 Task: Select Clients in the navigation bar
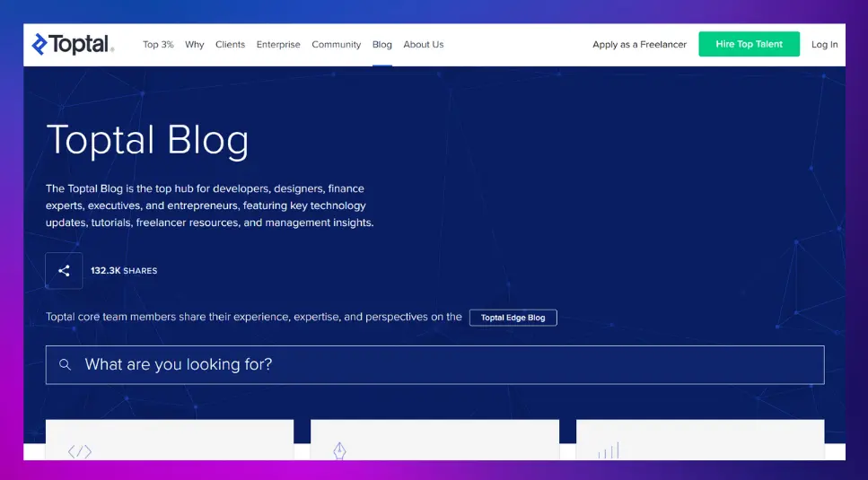(x=231, y=44)
